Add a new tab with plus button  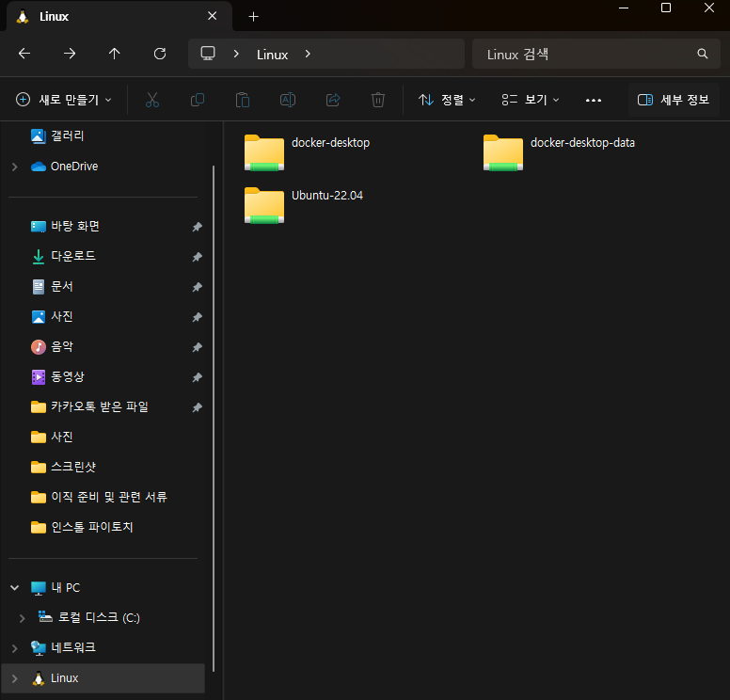(253, 17)
